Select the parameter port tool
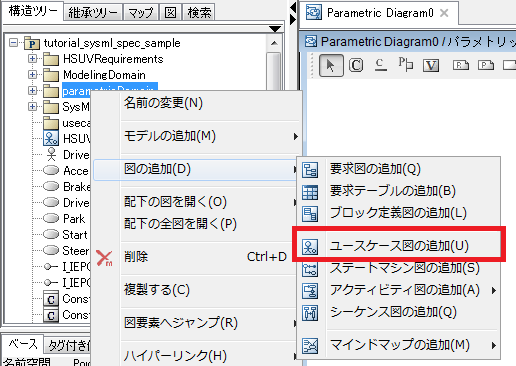The image size is (516, 366). click(x=405, y=64)
